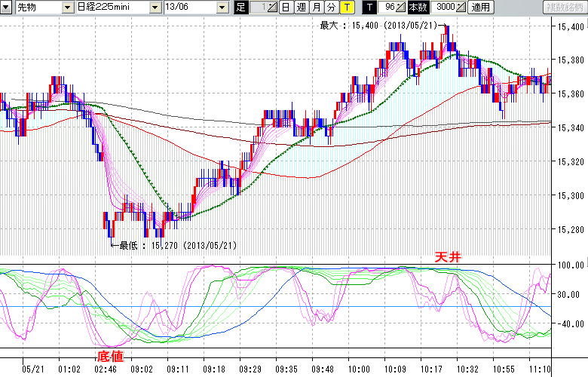The image size is (588, 377).
Task: Expand the 13/06 contract month dropdown
Action: coord(222,8)
